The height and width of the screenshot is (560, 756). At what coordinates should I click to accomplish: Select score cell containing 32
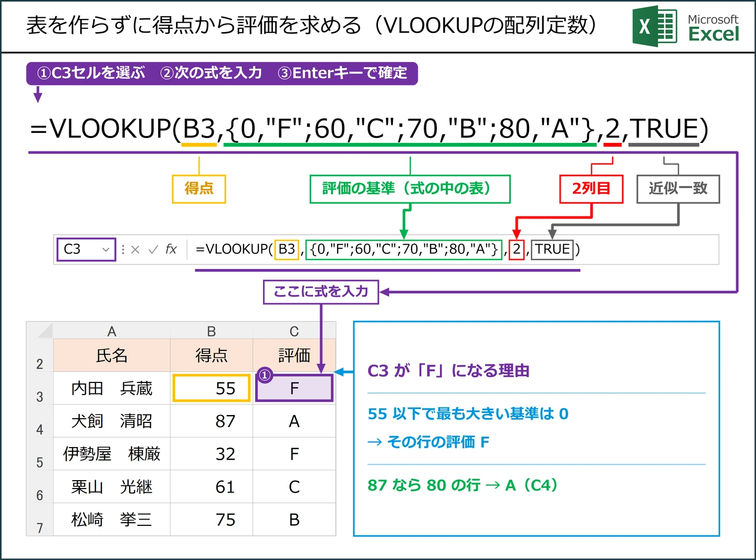coord(212,454)
